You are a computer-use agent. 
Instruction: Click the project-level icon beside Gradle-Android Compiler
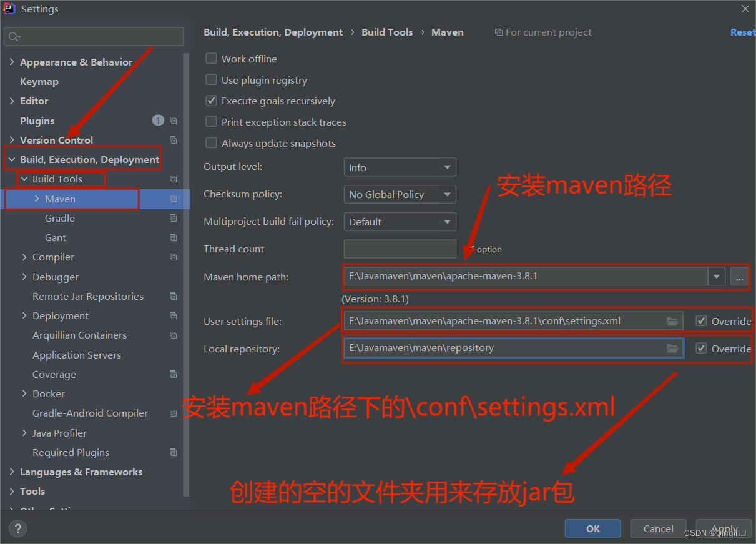[x=173, y=413]
